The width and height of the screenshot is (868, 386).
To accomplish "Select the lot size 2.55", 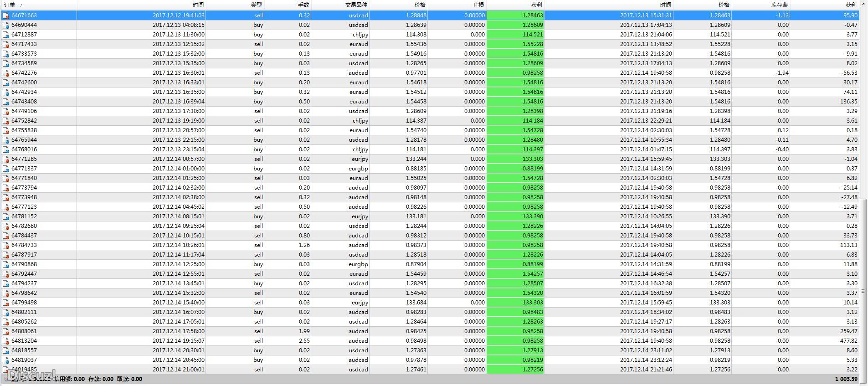I will [304, 341].
